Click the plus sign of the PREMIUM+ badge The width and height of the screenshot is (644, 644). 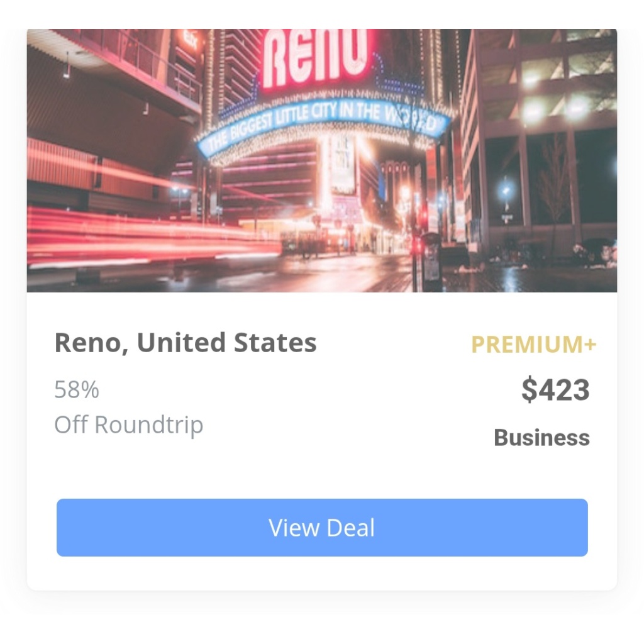(x=590, y=344)
